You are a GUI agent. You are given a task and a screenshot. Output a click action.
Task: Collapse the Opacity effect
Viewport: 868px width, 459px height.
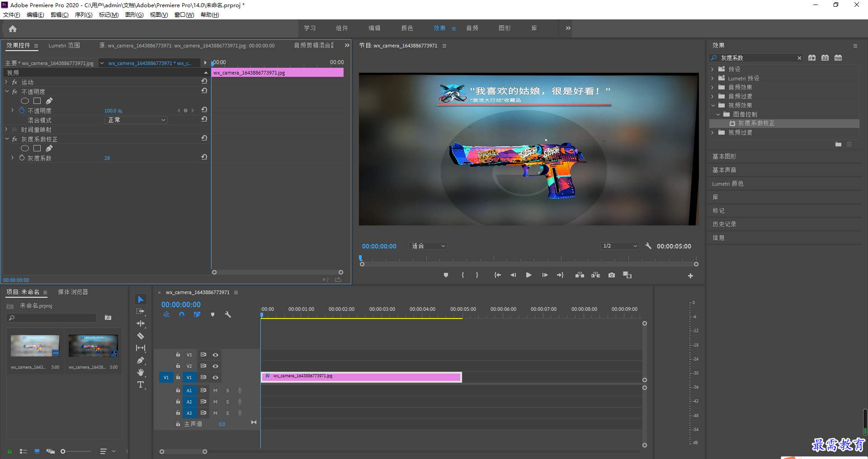7,91
